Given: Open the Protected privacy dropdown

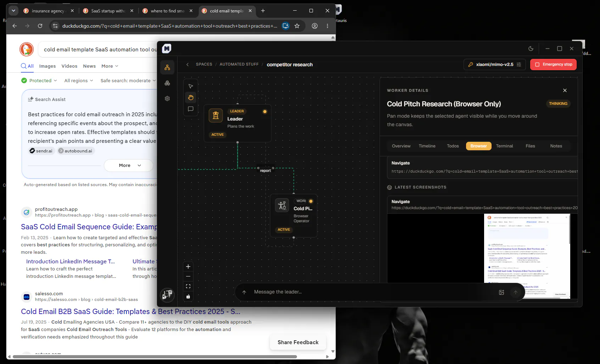Looking at the screenshot, I should pos(39,80).
